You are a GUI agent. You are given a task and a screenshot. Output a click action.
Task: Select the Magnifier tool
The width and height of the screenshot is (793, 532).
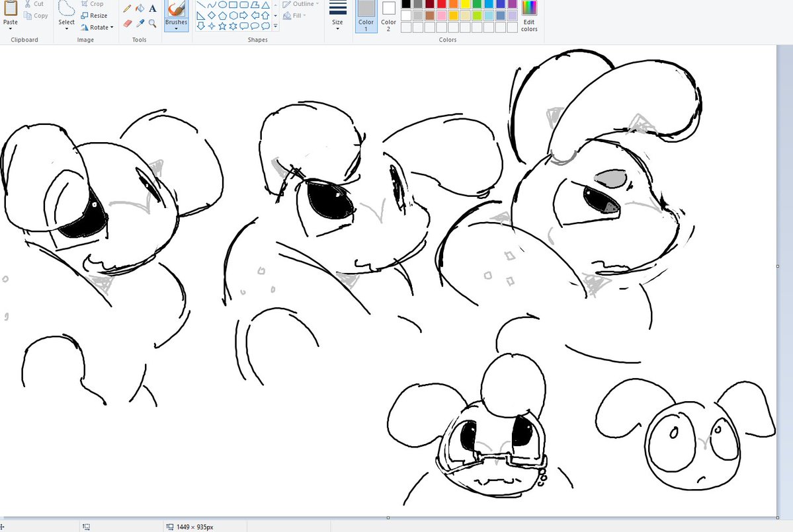tap(153, 23)
